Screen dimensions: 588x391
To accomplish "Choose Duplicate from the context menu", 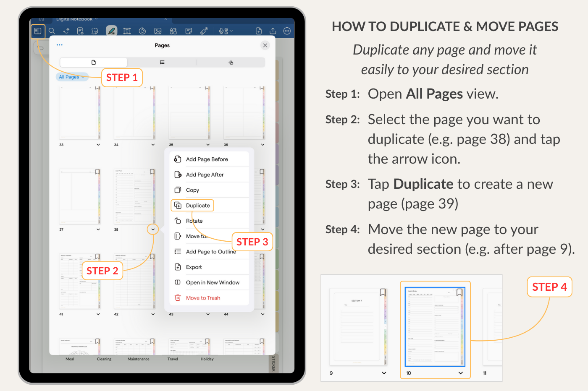I will pos(197,206).
